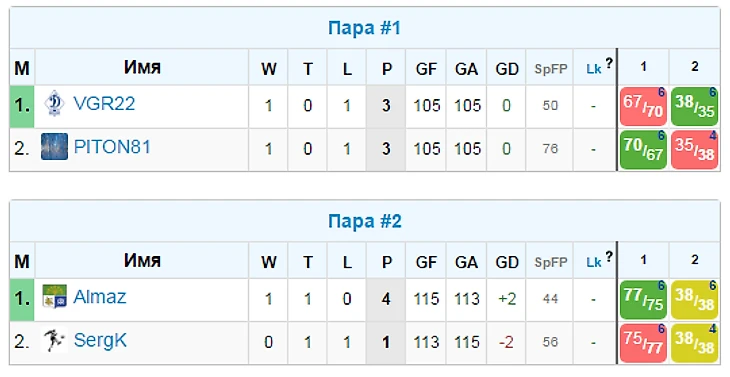Open the SergK player profile link
730x377 pixels.
100,341
